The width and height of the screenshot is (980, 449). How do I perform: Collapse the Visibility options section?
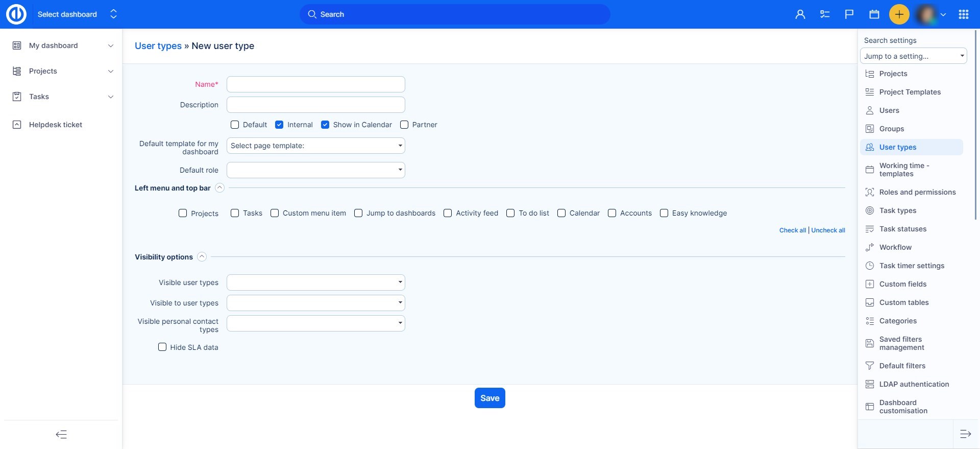[202, 257]
